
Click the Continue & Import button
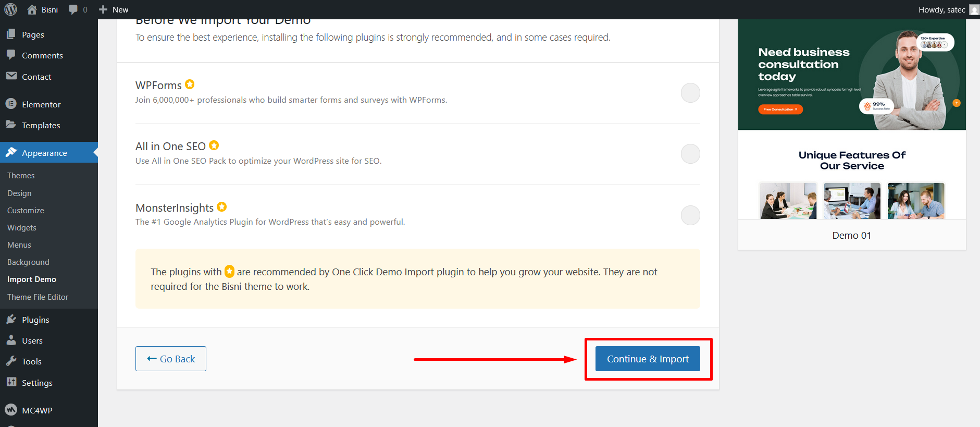(648, 359)
